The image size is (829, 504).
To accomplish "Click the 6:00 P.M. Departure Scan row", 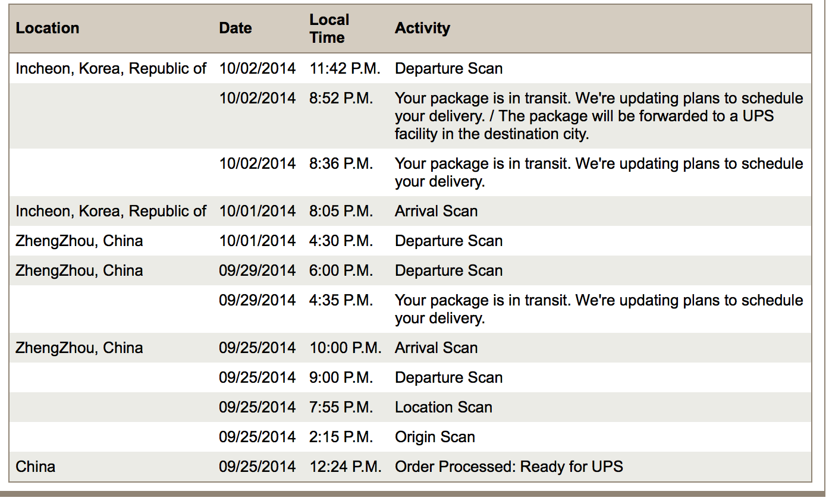I will (410, 270).
